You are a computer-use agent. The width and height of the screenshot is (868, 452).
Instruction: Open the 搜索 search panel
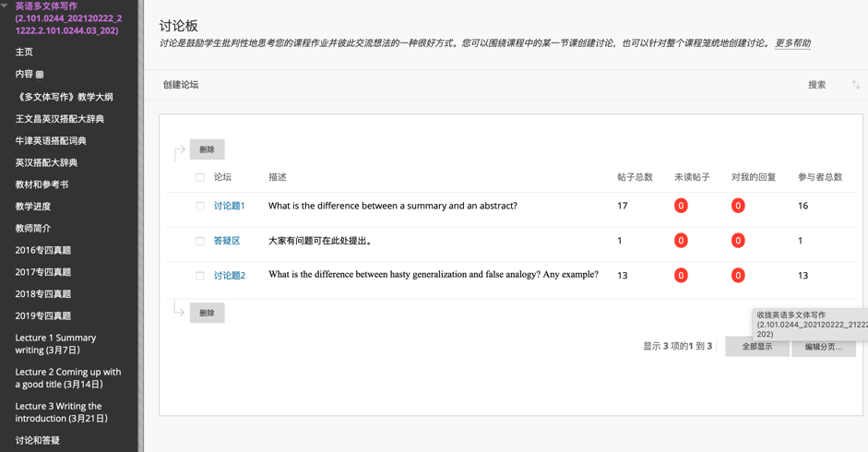click(816, 85)
